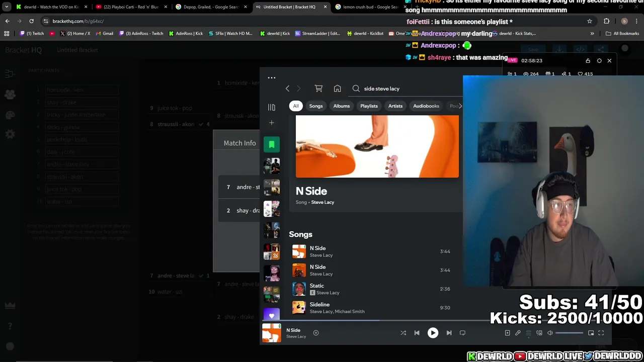Open the browser extensions puzzle icon
This screenshot has height=362, width=644.
pos(606,21)
